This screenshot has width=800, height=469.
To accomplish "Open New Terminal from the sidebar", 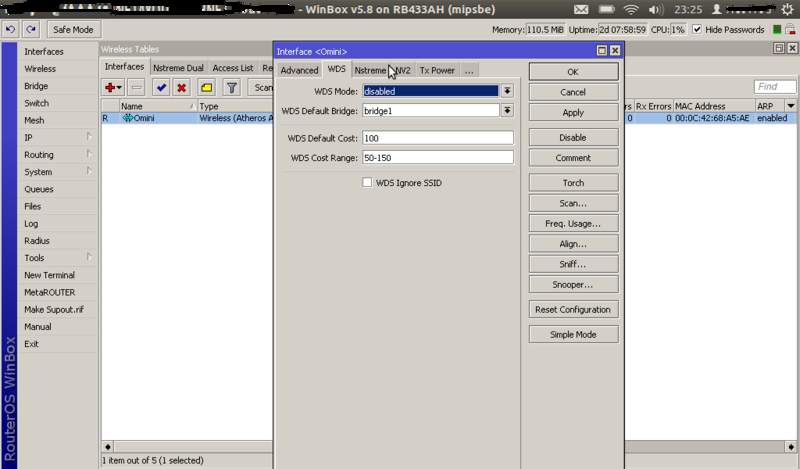I will [49, 275].
